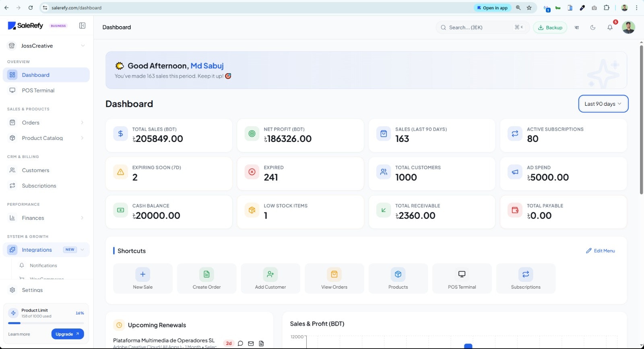Viewport: 644px width, 349px height.
Task: Click the Low Stock Items box icon
Action: pos(252,210)
